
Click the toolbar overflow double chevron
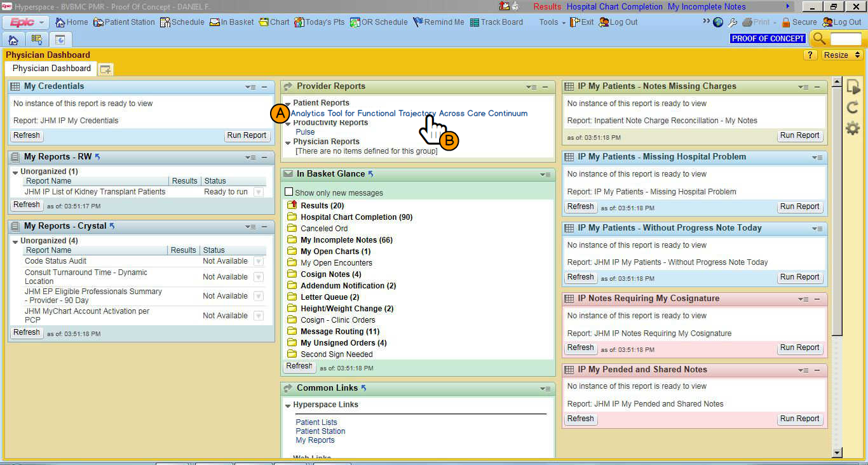pyautogui.click(x=706, y=22)
